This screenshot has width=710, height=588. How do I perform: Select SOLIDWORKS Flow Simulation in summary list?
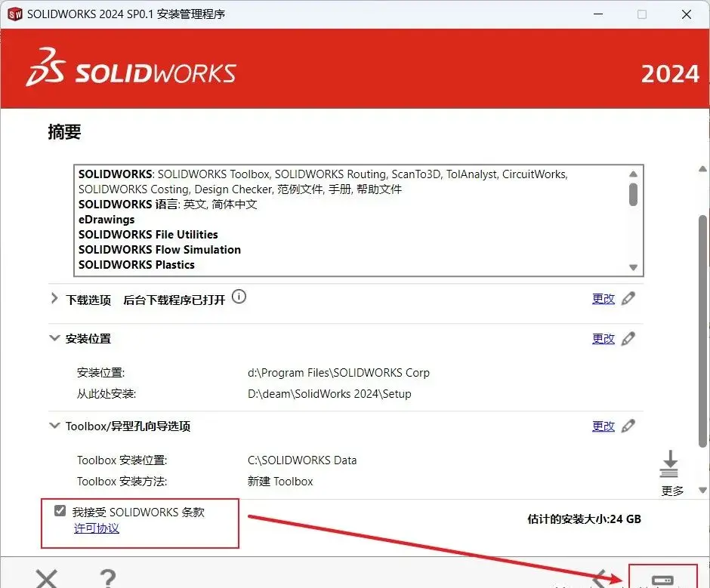pos(159,250)
